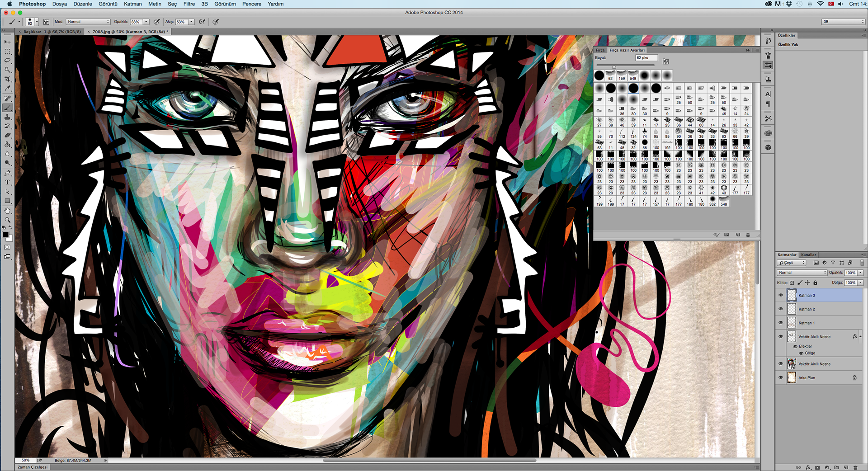Enable lock transparent pixels in Layers panel
868x471 pixels.
pyautogui.click(x=792, y=283)
